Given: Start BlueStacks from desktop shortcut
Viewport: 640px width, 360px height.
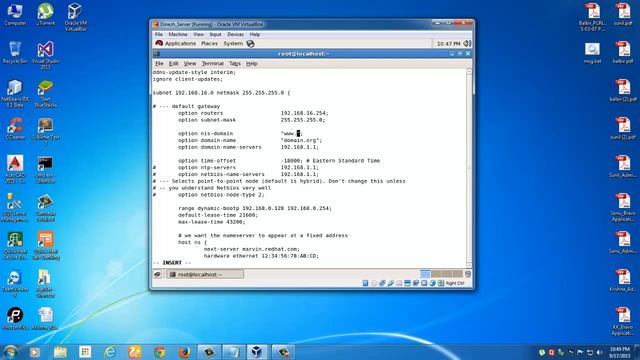Looking at the screenshot, I should 45,93.
